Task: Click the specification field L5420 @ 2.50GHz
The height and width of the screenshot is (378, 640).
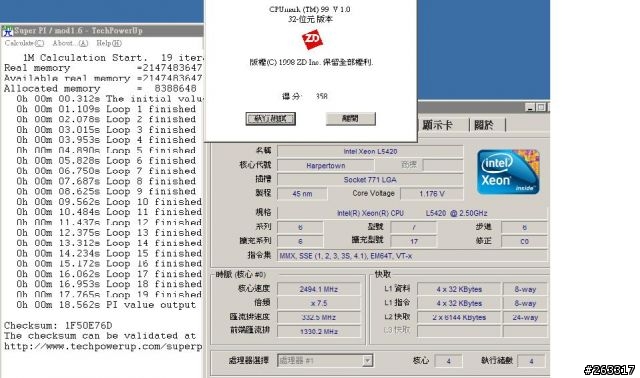Action: (412, 213)
